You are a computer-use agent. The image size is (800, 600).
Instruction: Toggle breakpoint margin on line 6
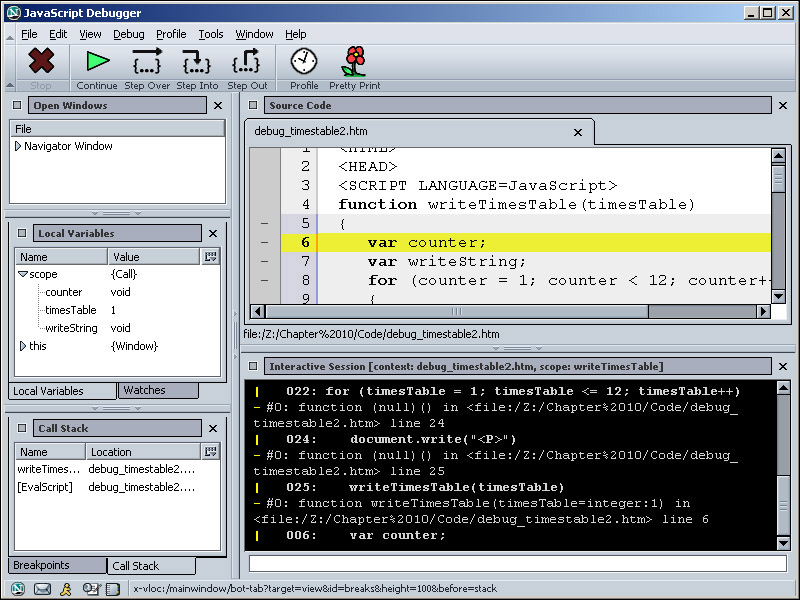(264, 242)
